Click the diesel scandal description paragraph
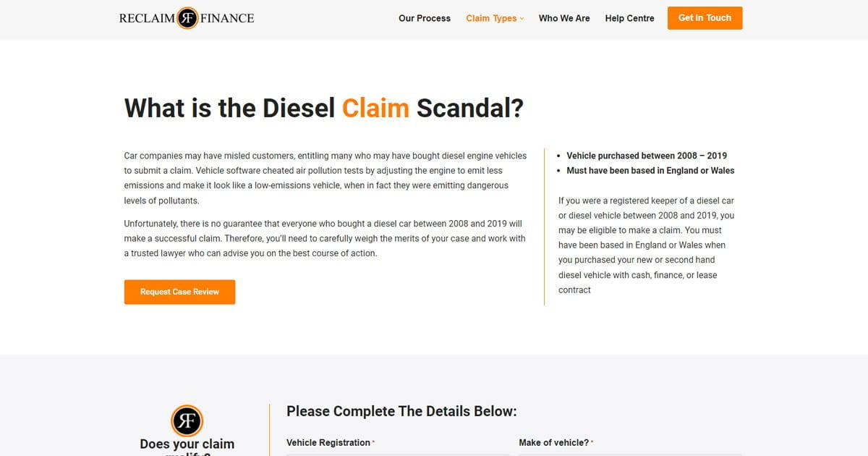The width and height of the screenshot is (868, 456). 325,177
